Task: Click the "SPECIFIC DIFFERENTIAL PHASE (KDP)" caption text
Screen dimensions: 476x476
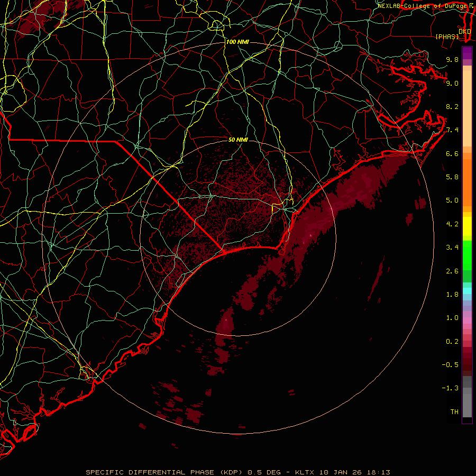Action: click(164, 472)
